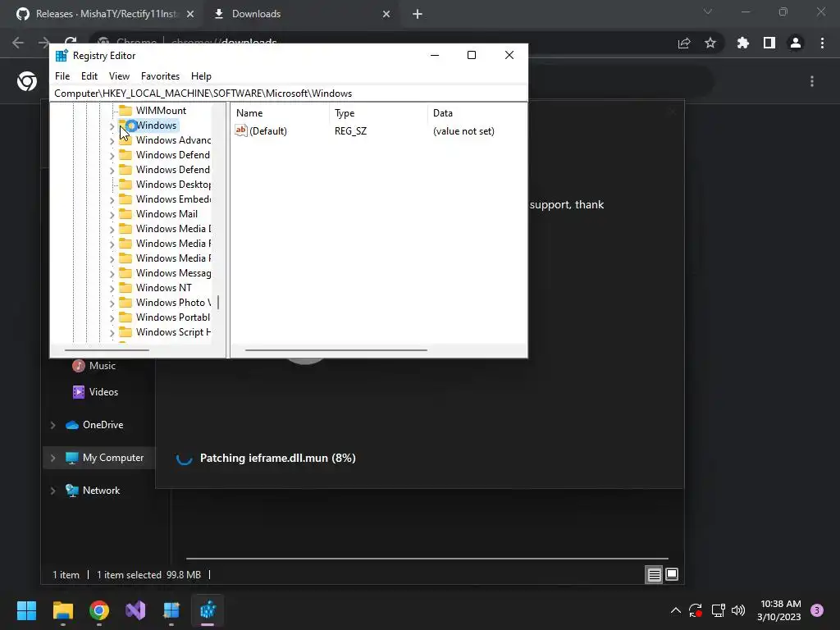The height and width of the screenshot is (630, 840).
Task: Expand the Windows Messaging key
Action: click(112, 274)
